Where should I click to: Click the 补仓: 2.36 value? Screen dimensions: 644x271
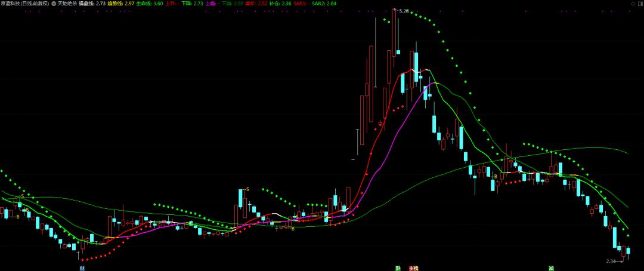[280, 4]
